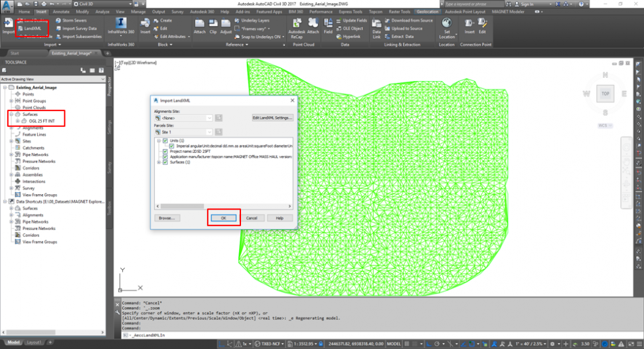
Task: Select the Attach reference icon
Action: 199,25
